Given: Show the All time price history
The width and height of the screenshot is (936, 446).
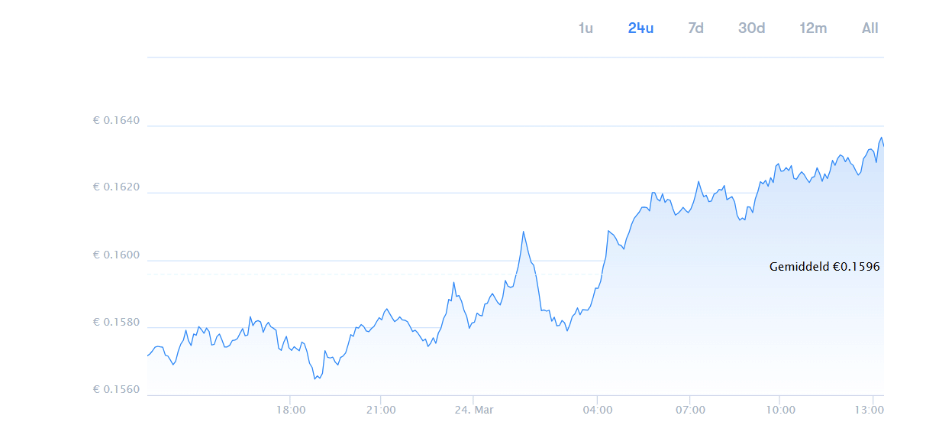Looking at the screenshot, I should tap(870, 28).
